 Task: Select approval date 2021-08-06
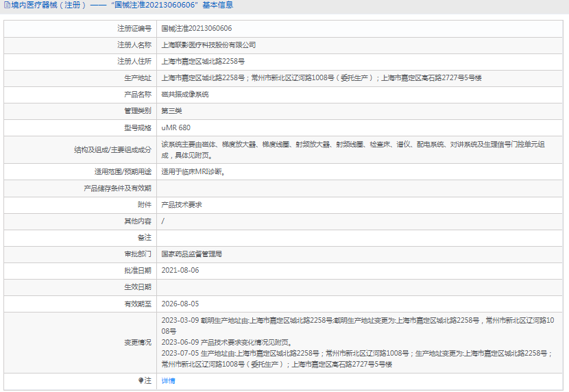(x=180, y=271)
